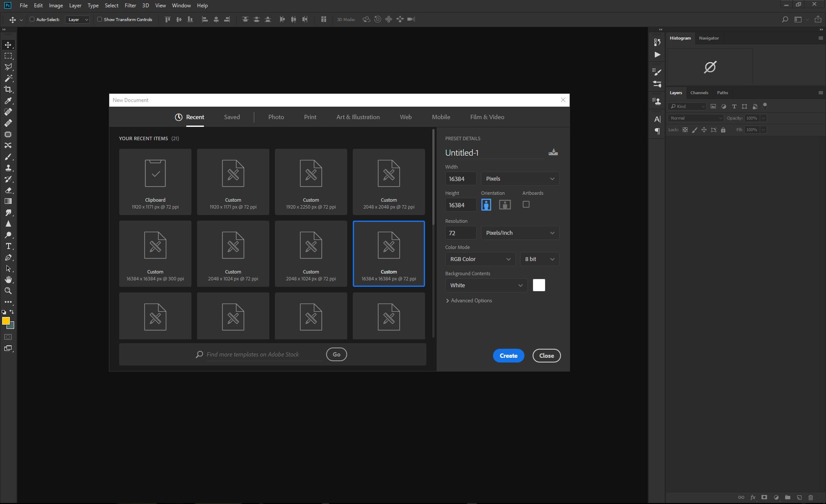Open the RGB Color mode dropdown
Image resolution: width=826 pixels, height=504 pixels.
click(x=480, y=259)
